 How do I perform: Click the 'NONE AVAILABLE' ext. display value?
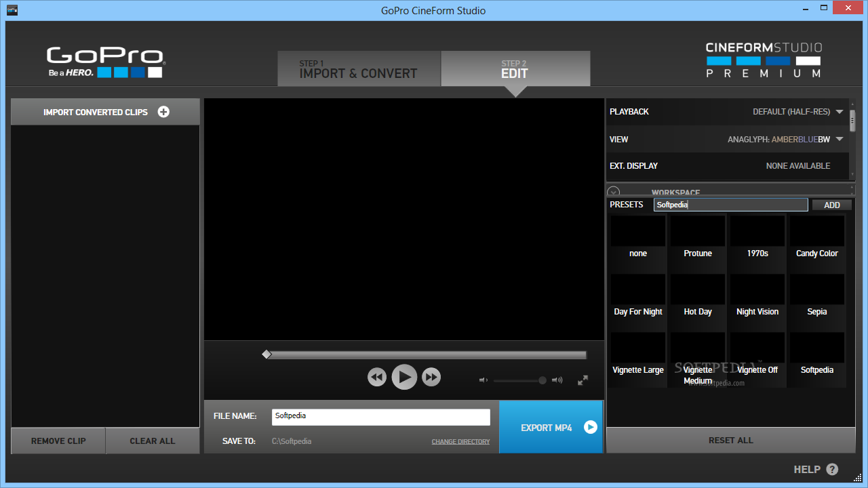tap(798, 166)
